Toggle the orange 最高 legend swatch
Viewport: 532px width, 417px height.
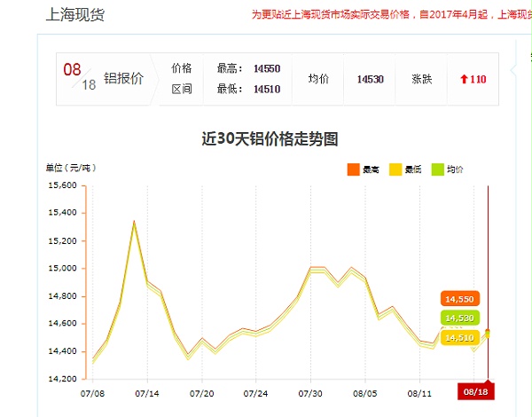pyautogui.click(x=353, y=169)
